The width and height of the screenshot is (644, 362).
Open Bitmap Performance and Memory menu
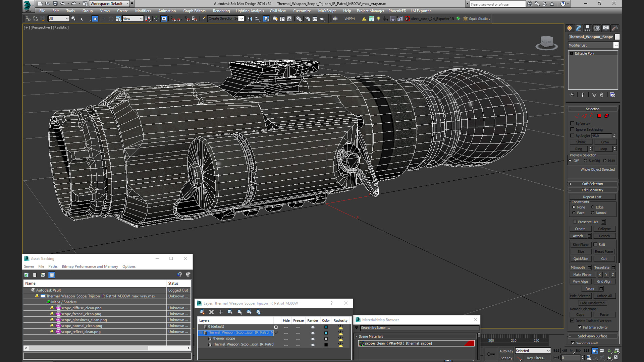(x=90, y=266)
